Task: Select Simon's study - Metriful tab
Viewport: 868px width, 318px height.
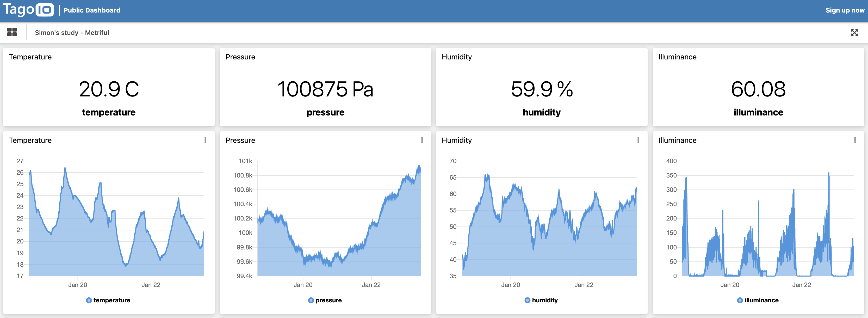Action: click(x=72, y=33)
